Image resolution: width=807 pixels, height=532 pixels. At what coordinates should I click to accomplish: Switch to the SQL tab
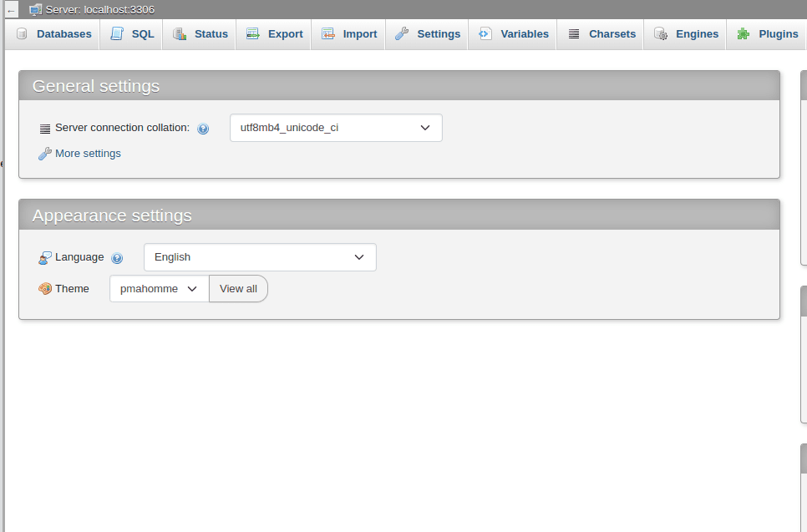point(132,34)
